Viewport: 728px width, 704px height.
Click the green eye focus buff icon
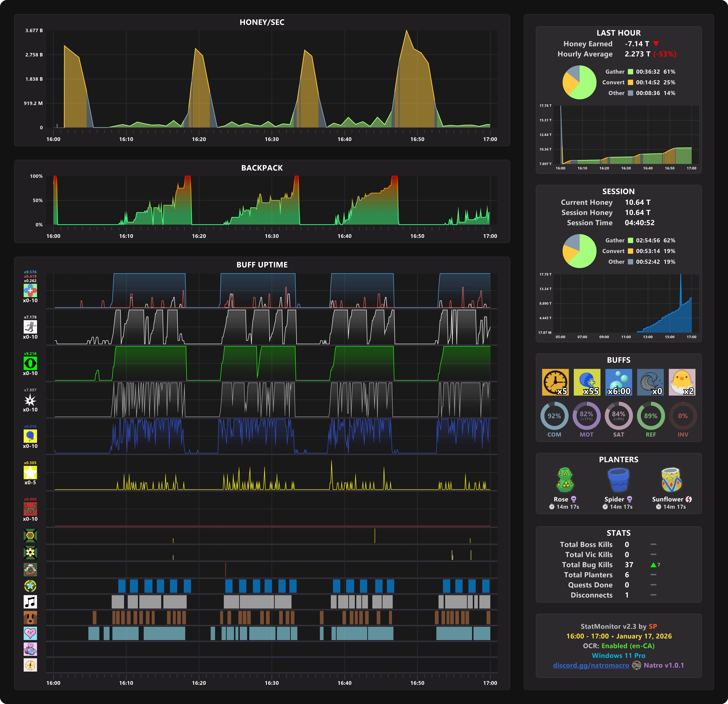pyautogui.click(x=30, y=363)
